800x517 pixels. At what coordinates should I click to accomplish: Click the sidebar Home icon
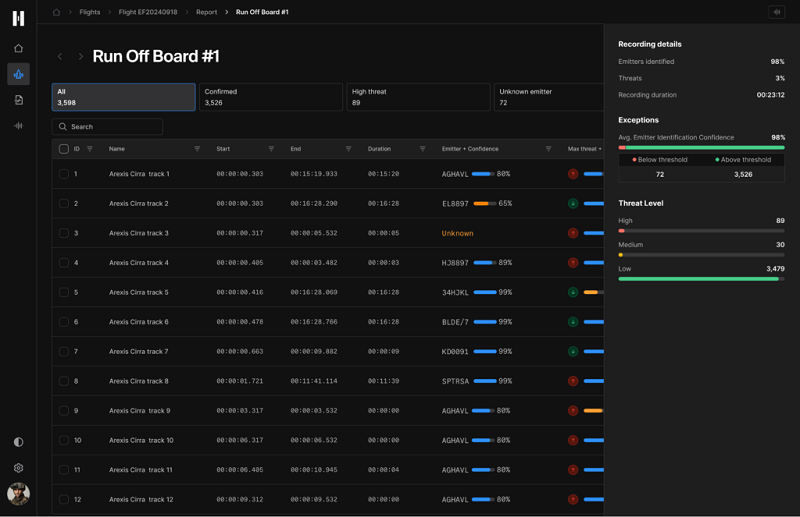18,48
